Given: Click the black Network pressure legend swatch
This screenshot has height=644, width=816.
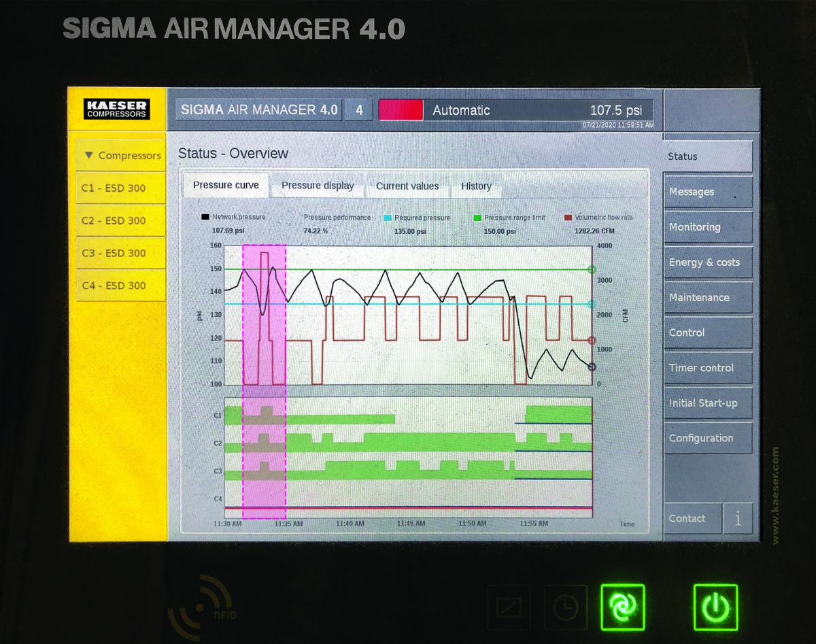Looking at the screenshot, I should tap(205, 218).
